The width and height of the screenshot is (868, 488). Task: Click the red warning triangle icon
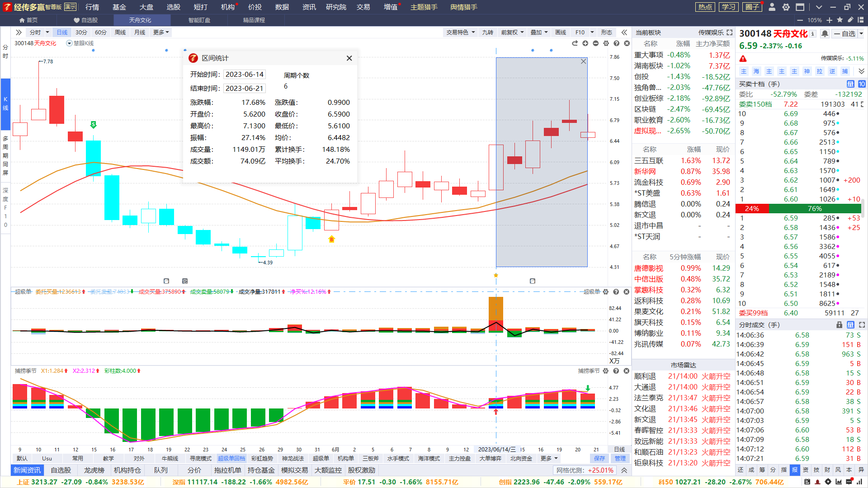tap(743, 59)
